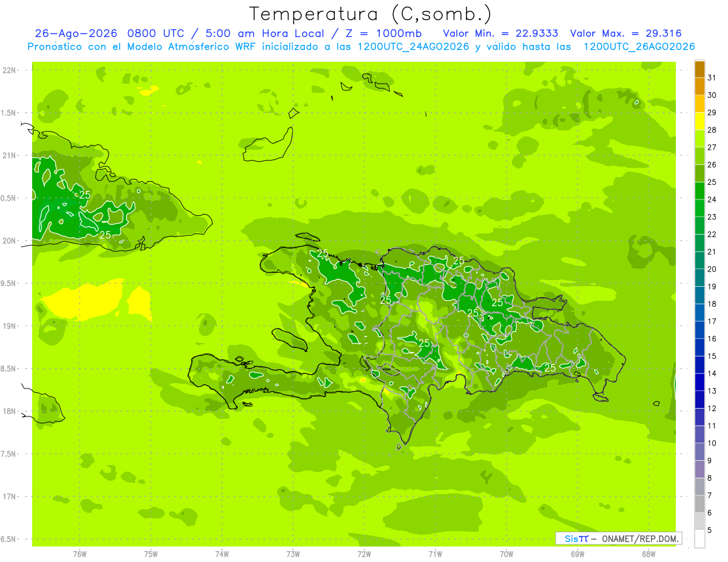Click the '9.5N' latitude label
Viewport: 728px width, 562px height.
pos(9,283)
